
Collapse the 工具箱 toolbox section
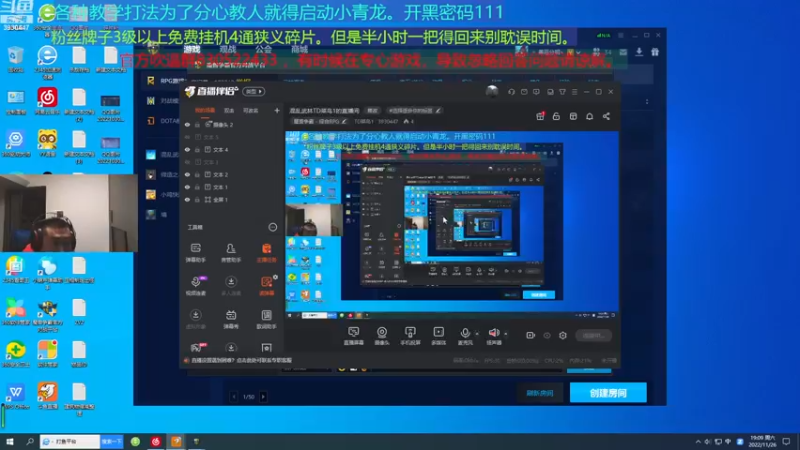[273, 227]
